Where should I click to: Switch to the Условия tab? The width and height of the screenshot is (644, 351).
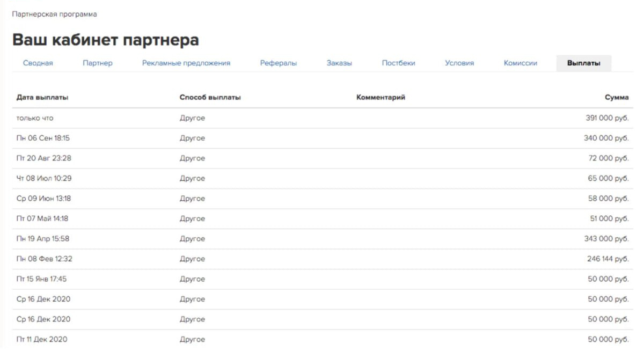click(459, 63)
